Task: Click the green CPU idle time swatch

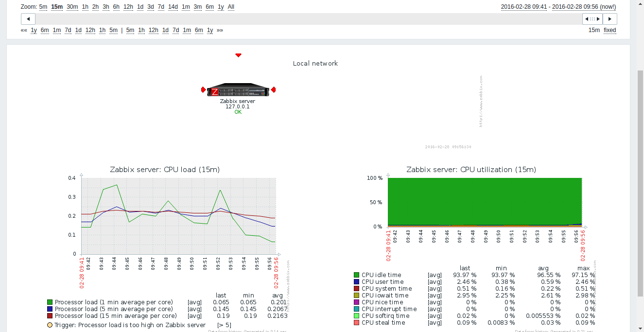Action: tap(357, 275)
